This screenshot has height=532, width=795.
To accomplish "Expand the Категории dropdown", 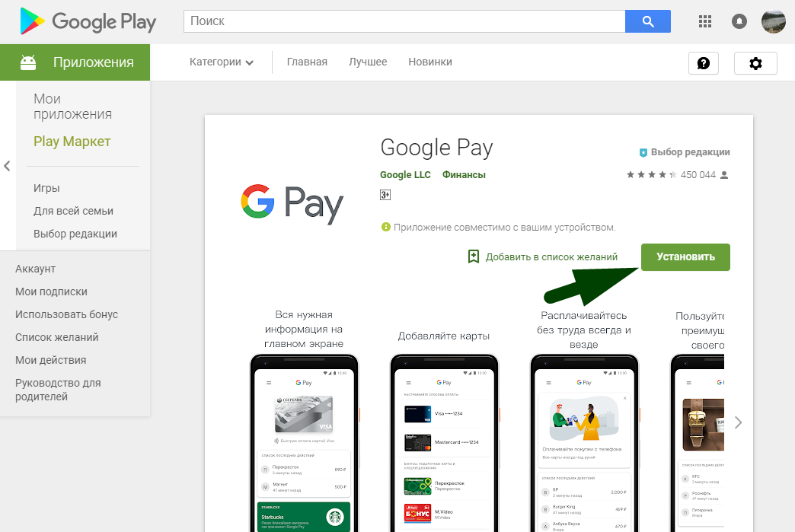I will click(221, 62).
